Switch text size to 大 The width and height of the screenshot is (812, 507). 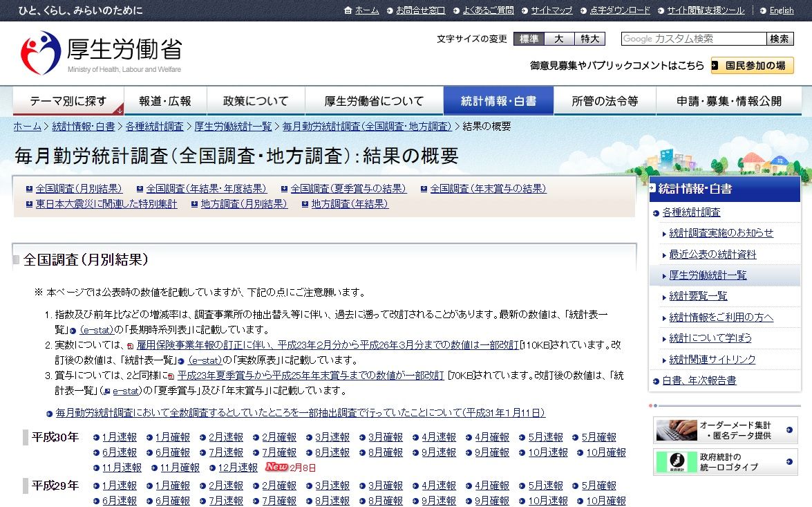click(559, 39)
